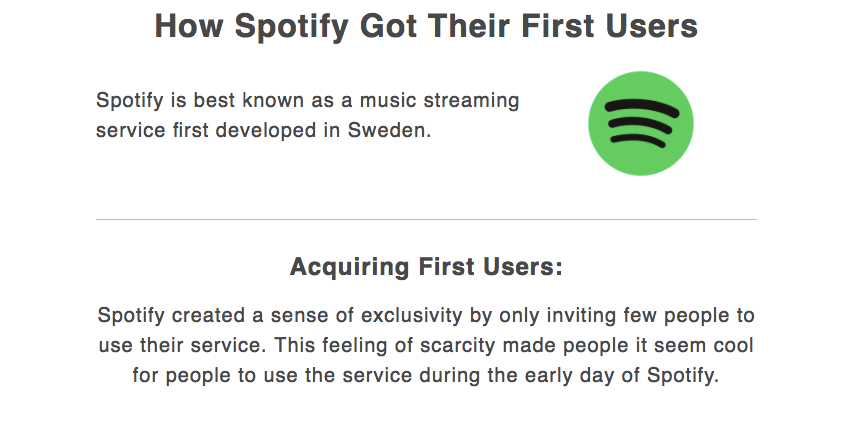Screen dimensions: 866x447
Task: Click the green Spotify logo
Action: (641, 123)
